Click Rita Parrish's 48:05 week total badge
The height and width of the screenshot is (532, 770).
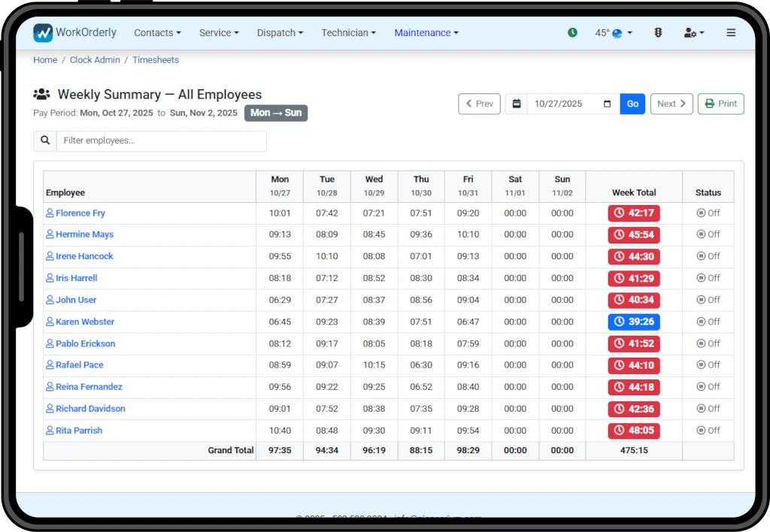pos(634,431)
